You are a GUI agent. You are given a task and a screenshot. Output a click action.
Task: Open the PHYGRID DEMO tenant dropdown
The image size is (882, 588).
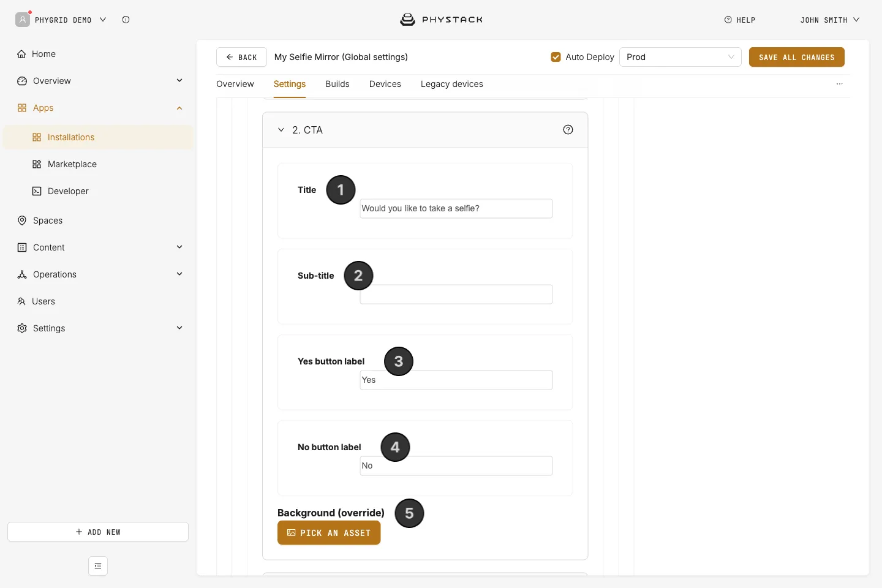point(70,20)
